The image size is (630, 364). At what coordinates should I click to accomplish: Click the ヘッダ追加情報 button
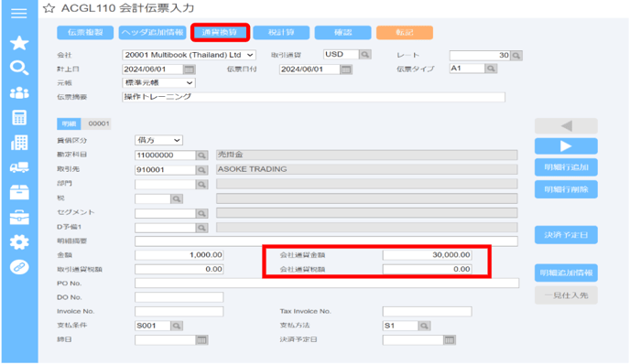click(x=153, y=33)
